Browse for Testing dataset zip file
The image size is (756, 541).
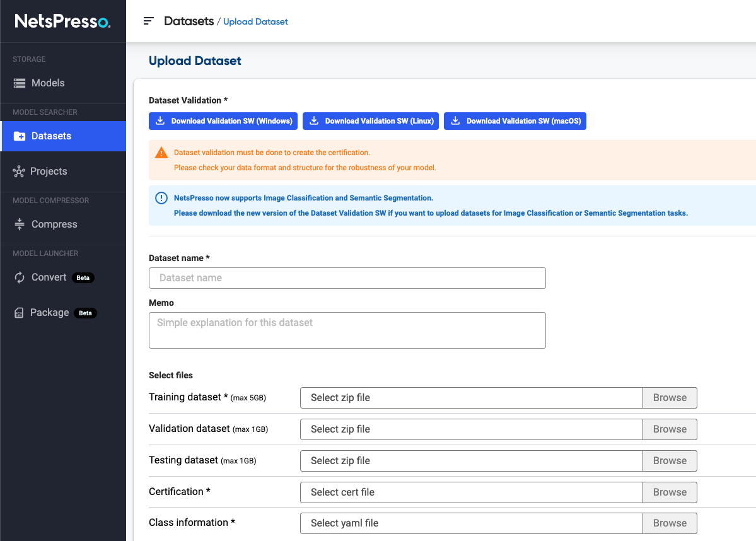pos(670,461)
